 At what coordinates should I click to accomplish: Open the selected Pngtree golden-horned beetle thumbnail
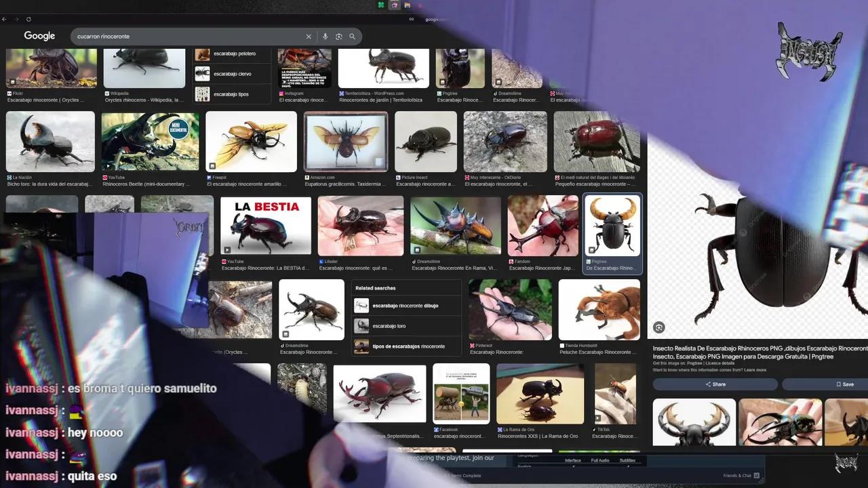click(x=612, y=226)
